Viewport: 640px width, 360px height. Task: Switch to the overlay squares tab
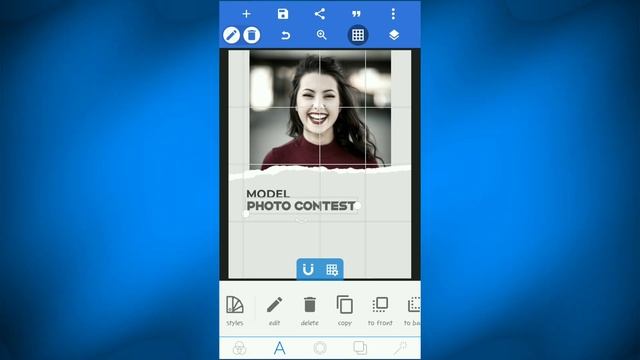[360, 348]
